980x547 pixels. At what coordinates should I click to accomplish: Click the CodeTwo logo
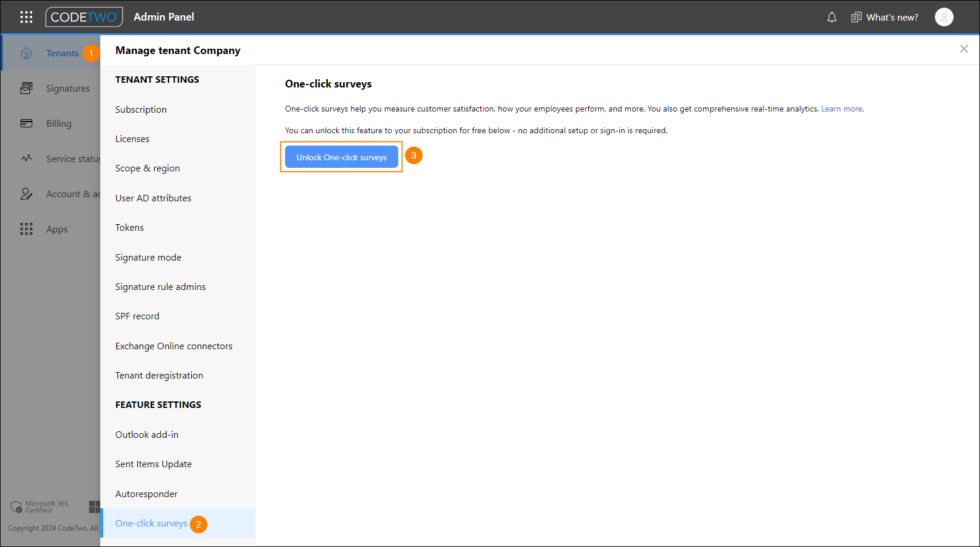(x=84, y=17)
